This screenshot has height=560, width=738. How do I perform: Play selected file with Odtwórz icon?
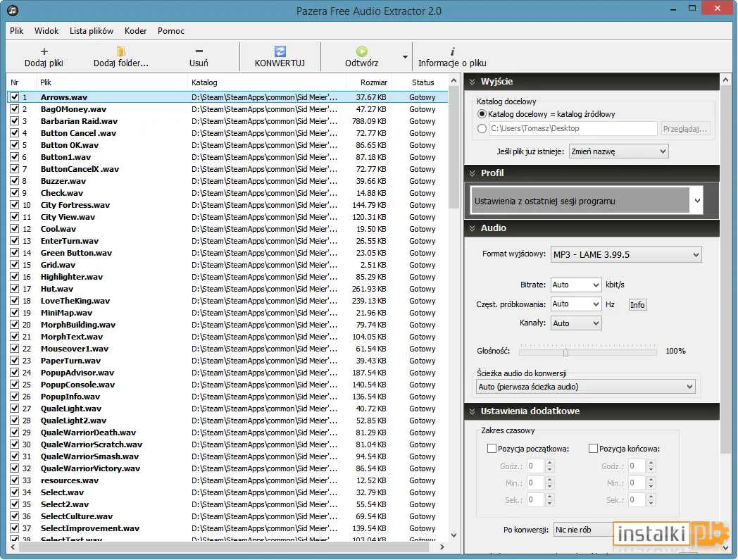click(x=361, y=51)
